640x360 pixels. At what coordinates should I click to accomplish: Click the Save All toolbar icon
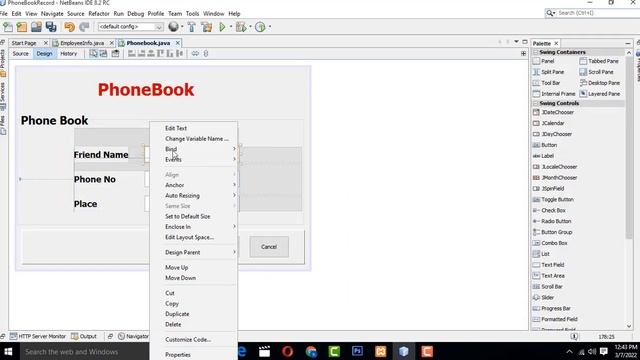click(51, 27)
